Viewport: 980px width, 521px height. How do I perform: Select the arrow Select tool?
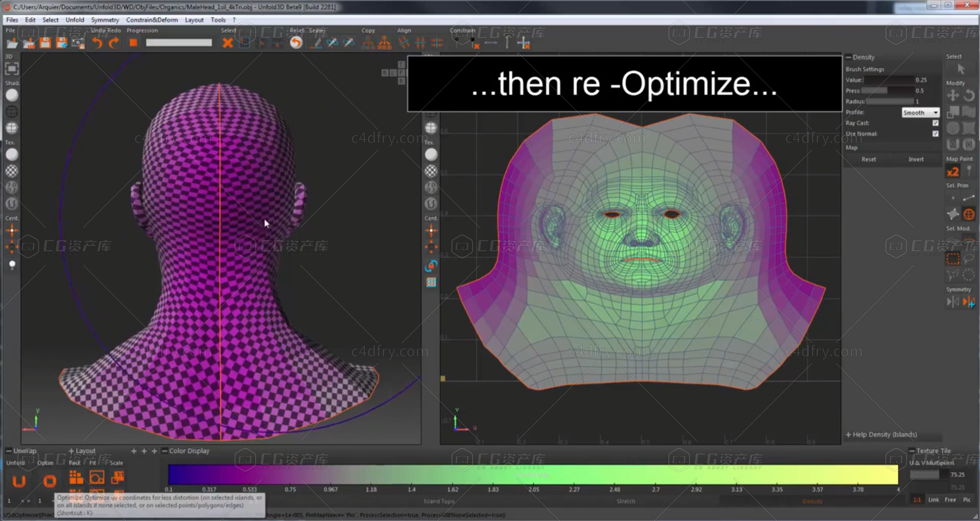[961, 69]
